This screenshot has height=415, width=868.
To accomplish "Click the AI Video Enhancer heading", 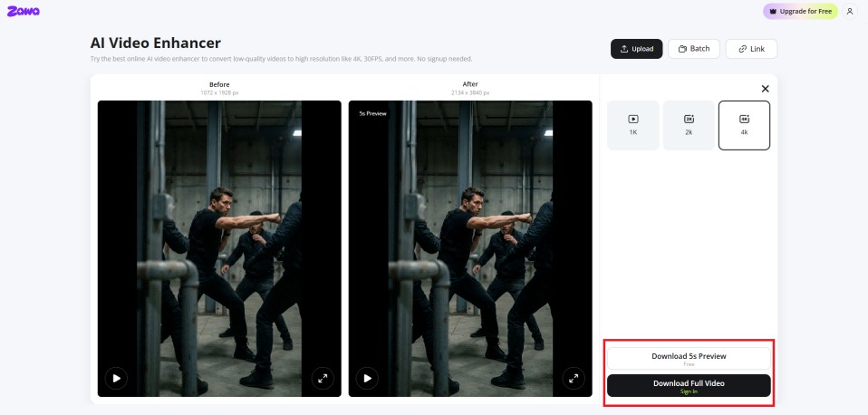I will click(156, 43).
